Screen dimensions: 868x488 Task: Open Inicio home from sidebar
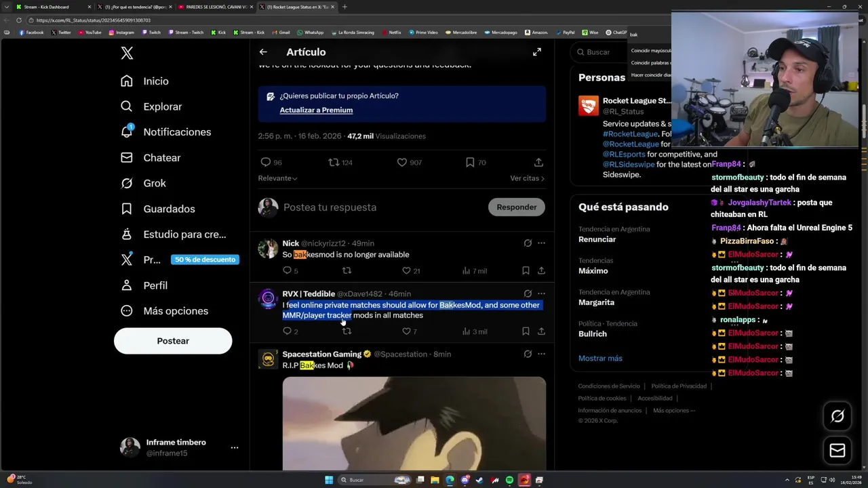pyautogui.click(x=144, y=81)
